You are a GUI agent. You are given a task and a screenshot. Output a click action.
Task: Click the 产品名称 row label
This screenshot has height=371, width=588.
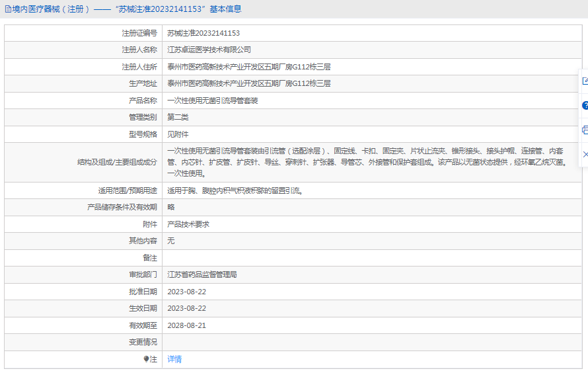point(143,101)
